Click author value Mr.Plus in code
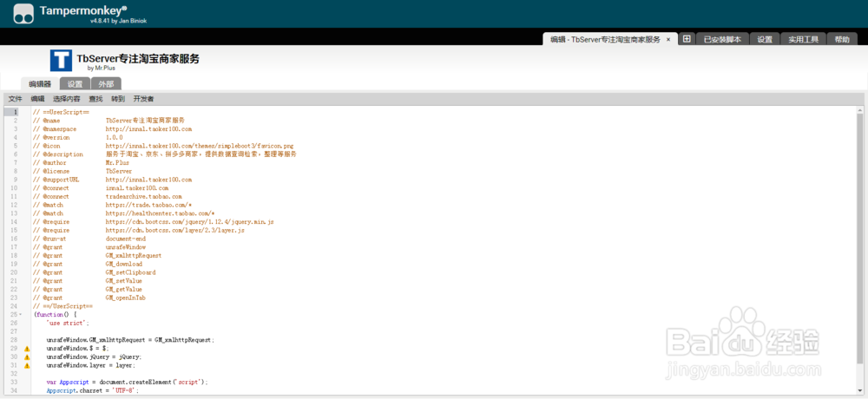 pos(117,163)
